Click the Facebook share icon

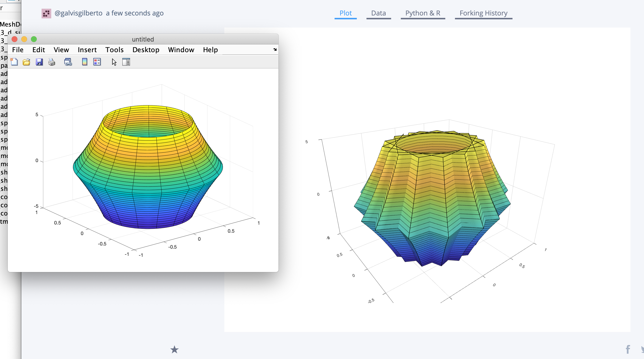pos(628,349)
